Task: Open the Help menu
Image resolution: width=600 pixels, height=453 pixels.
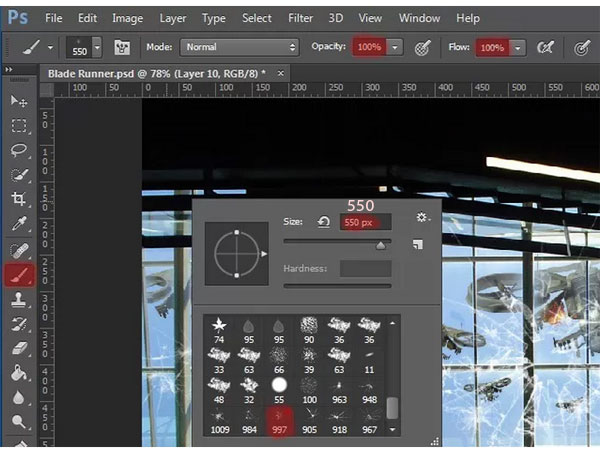Action: pos(468,18)
